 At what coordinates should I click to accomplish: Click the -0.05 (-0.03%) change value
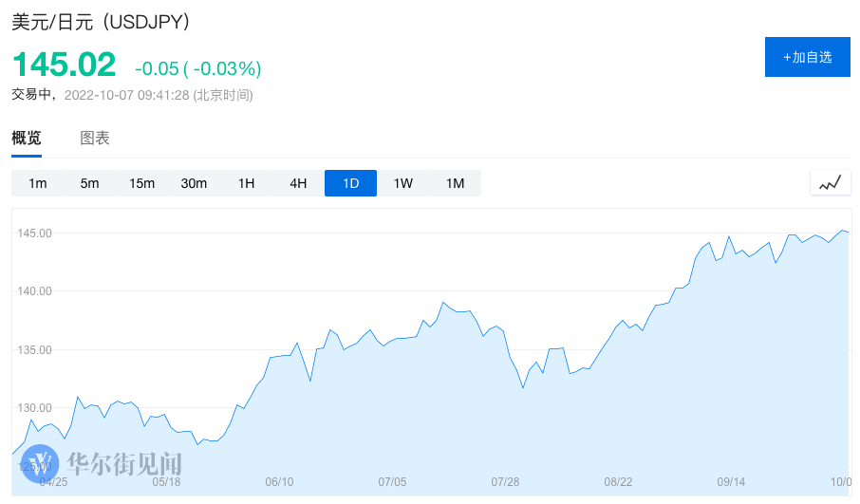tap(197, 68)
